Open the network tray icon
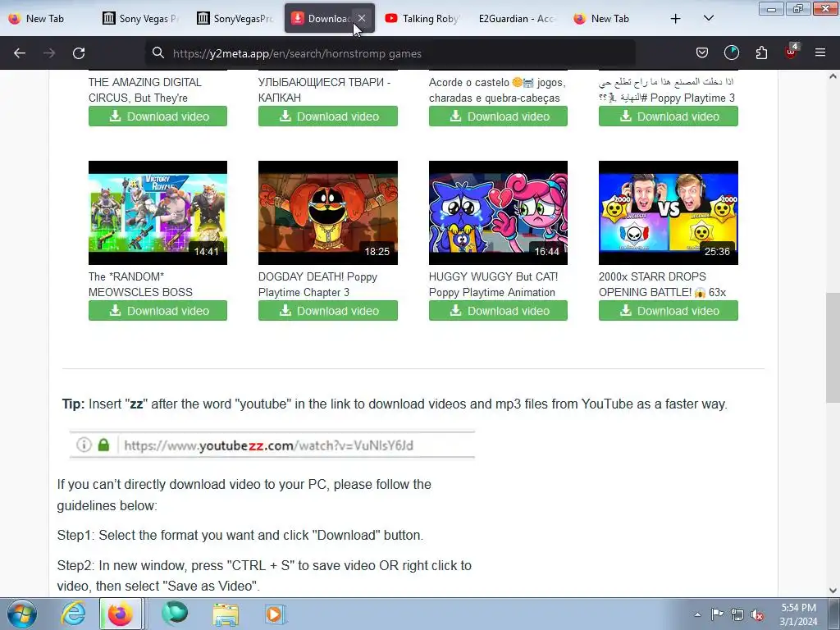The image size is (840, 630). pos(737,614)
